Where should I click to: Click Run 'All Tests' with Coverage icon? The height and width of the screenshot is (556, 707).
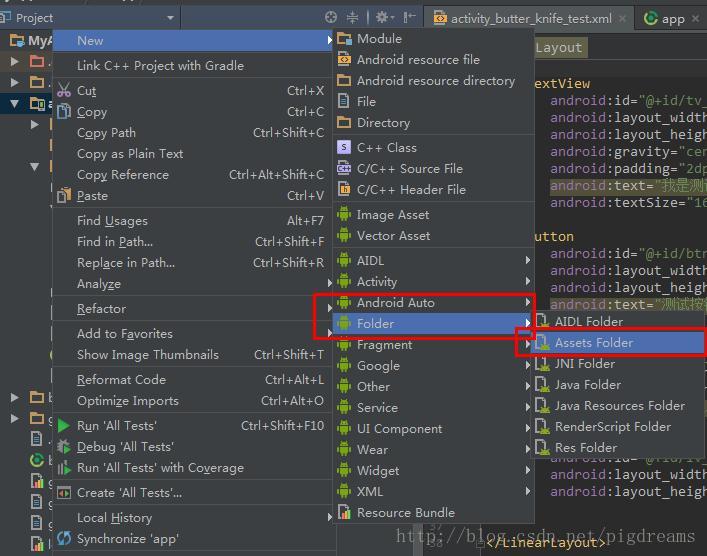[x=64, y=468]
